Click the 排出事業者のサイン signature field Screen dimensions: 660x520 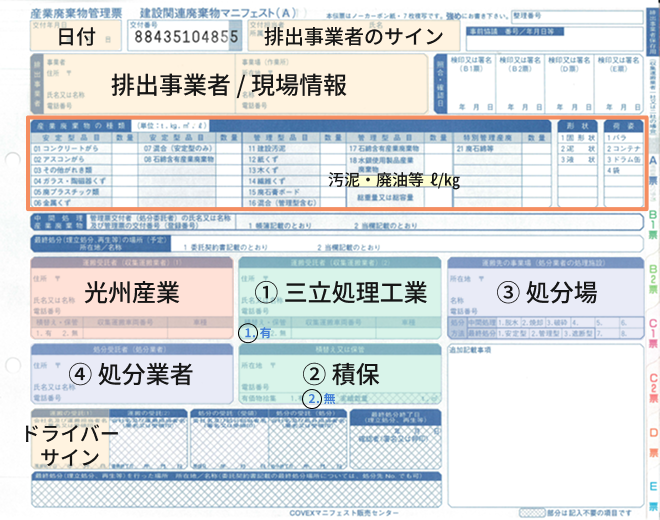[x=354, y=36]
